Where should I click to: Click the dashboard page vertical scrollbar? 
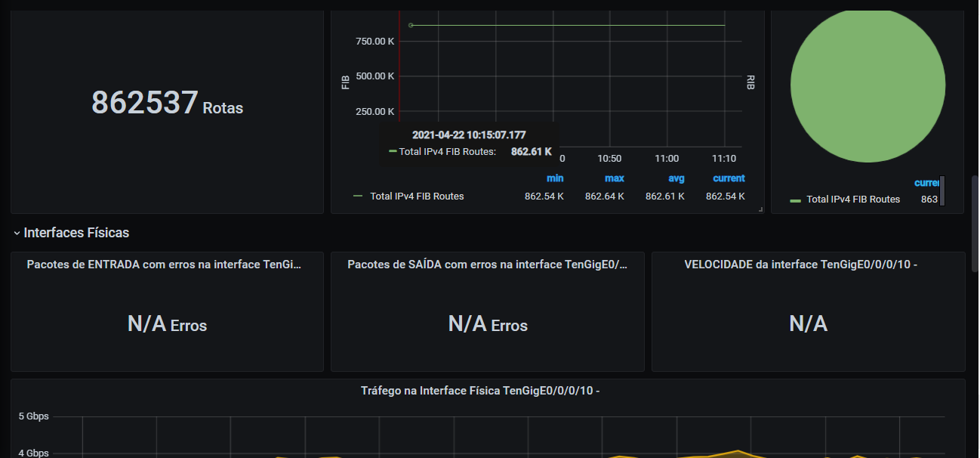(975, 223)
